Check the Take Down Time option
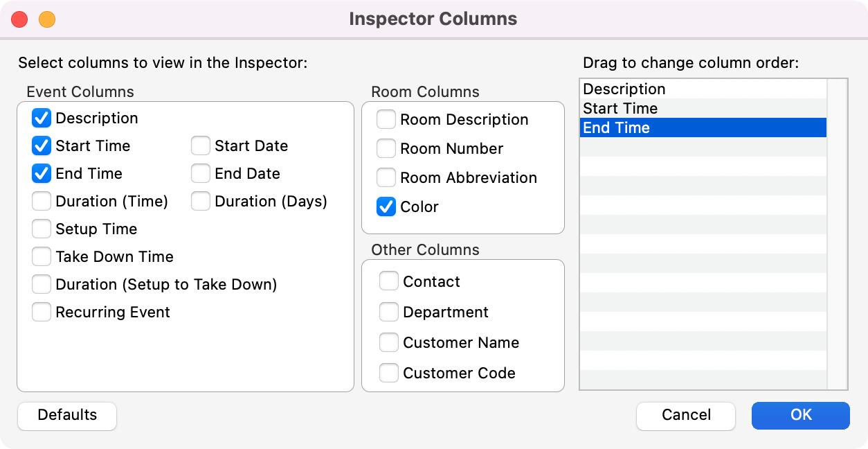868x449 pixels. coord(42,257)
